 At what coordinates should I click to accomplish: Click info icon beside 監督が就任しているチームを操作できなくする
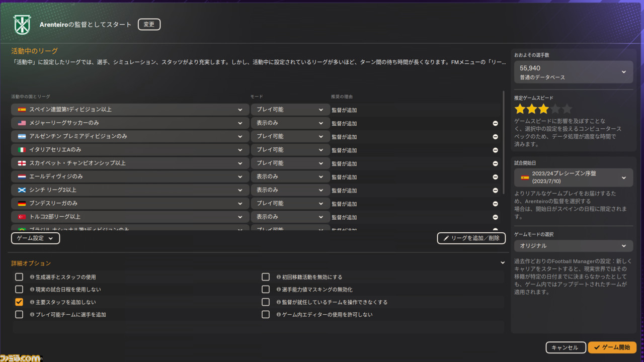279,302
